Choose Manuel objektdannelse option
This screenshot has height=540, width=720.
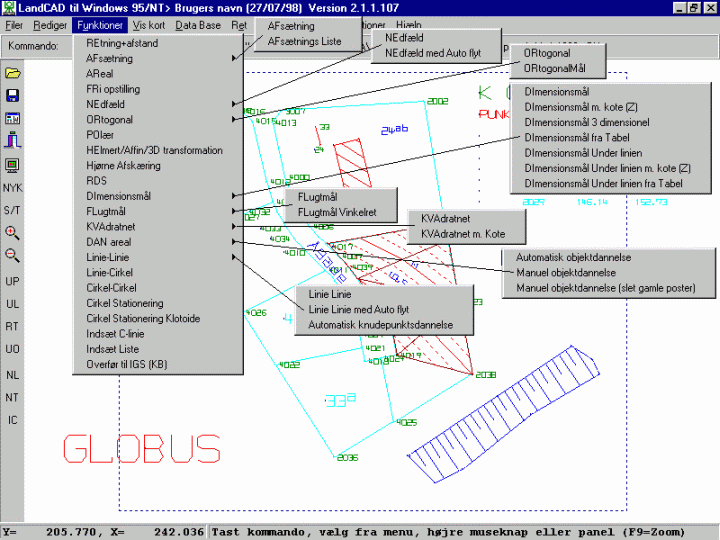pos(565,272)
